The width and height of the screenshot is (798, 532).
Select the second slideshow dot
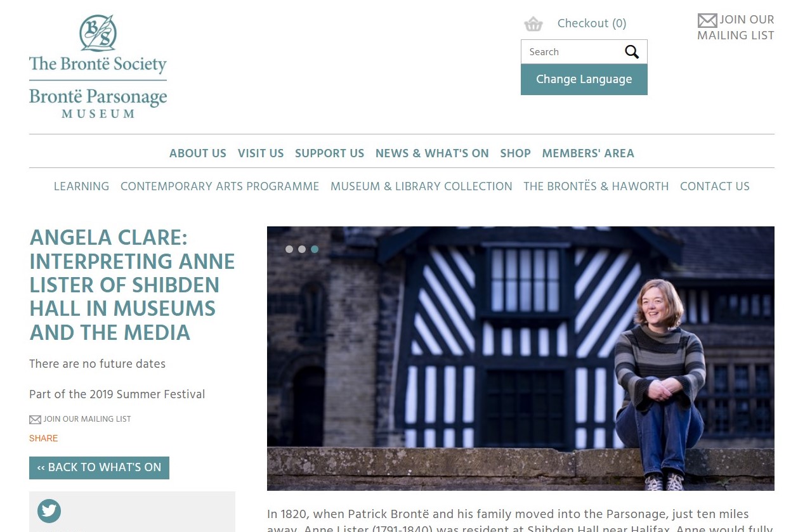302,249
